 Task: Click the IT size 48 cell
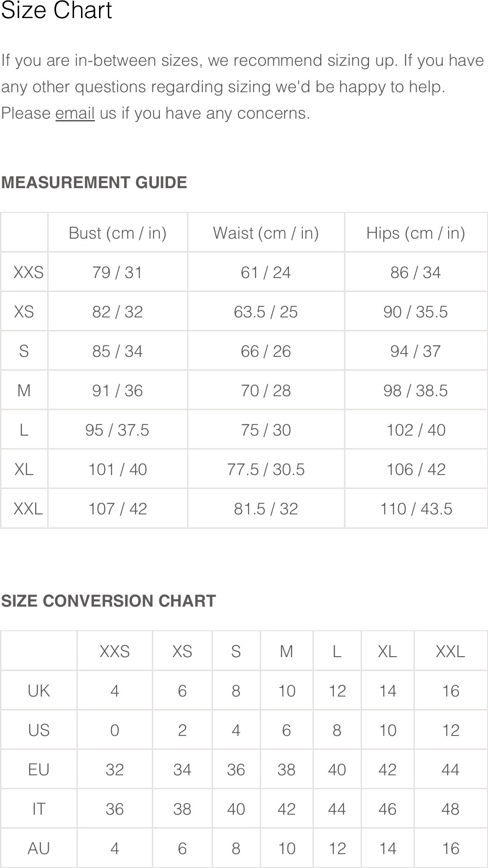tap(450, 809)
